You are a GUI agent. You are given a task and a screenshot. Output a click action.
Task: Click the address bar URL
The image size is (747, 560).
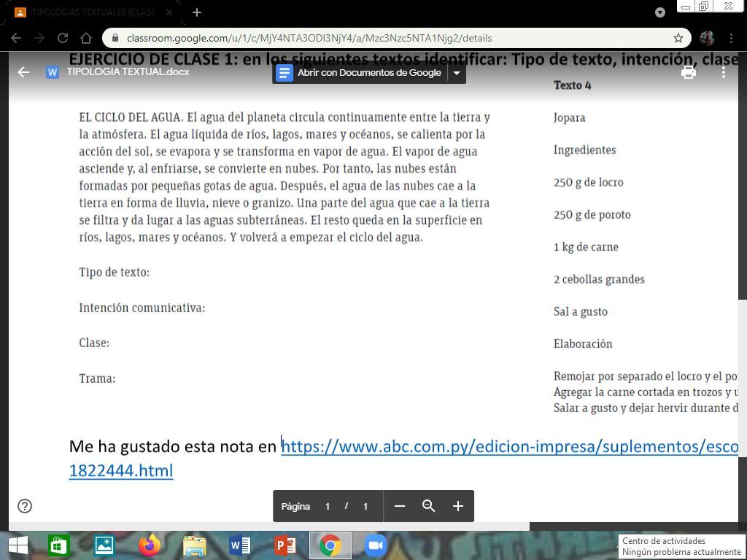309,38
